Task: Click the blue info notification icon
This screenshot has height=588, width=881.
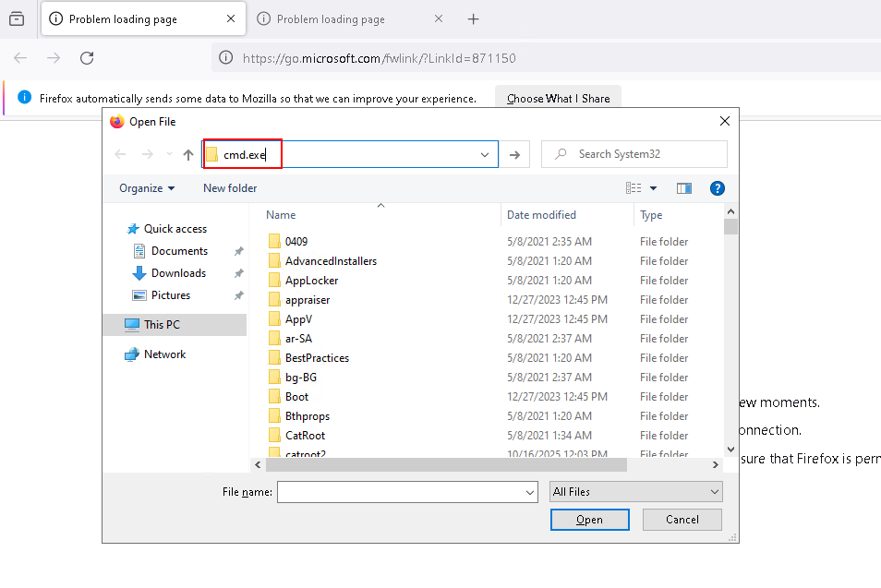Action: (x=24, y=97)
